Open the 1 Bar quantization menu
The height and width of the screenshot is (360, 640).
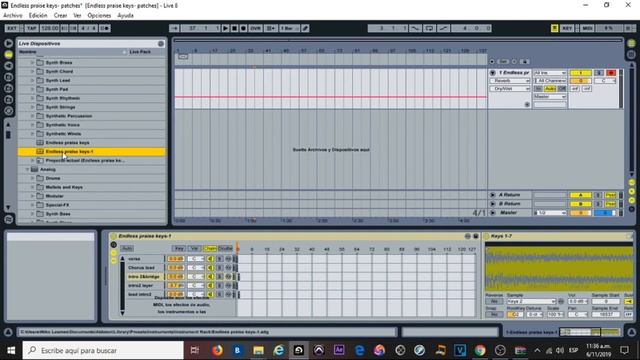pyautogui.click(x=289, y=28)
